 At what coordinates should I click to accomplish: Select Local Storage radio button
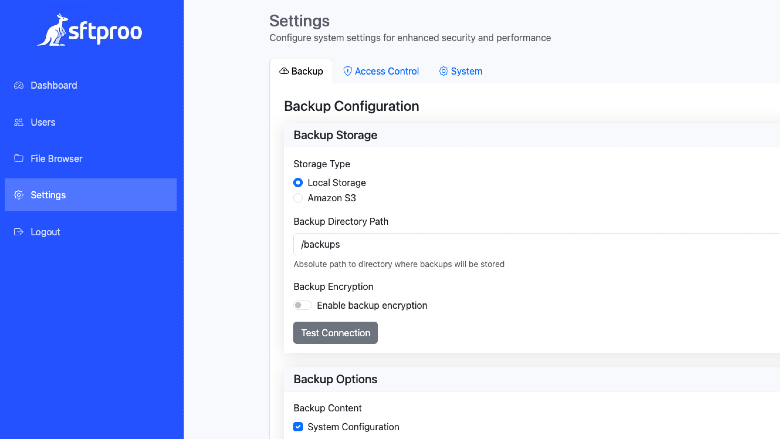coord(298,183)
